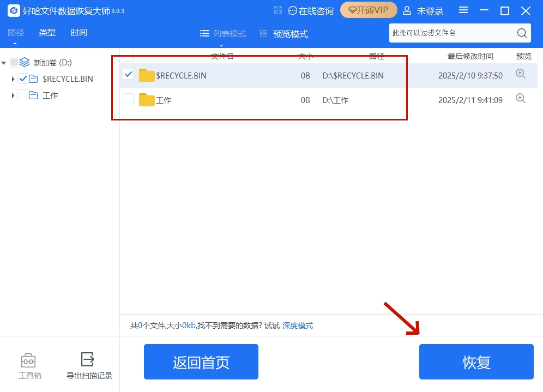The height and width of the screenshot is (392, 543).
Task: Collapse the 新加卷 (D:) drive node
Action: 3,63
